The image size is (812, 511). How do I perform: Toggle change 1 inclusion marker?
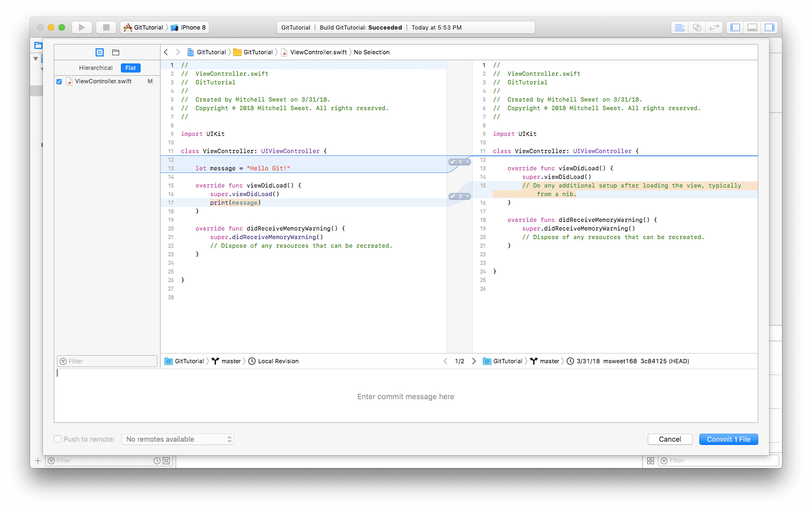tap(454, 162)
